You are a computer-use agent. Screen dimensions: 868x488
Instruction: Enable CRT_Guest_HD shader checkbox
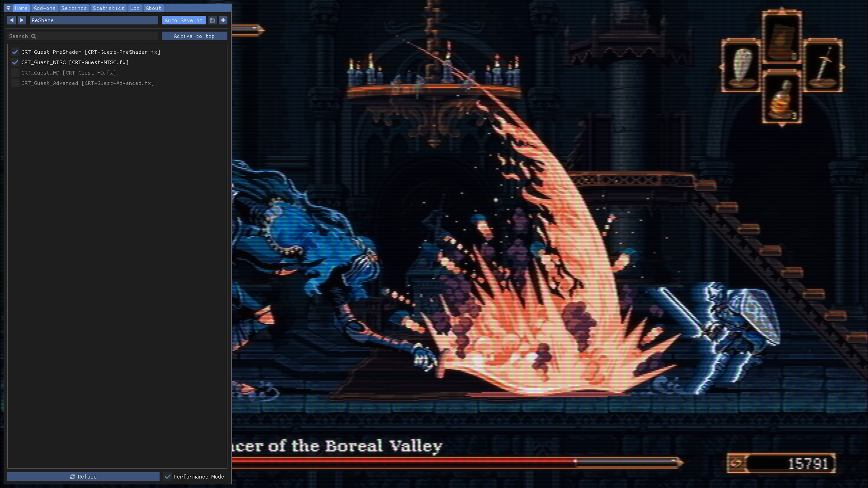(x=15, y=72)
